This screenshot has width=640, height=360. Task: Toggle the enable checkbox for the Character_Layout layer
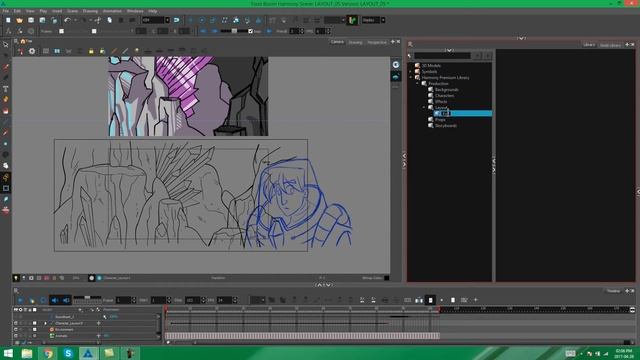pyautogui.click(x=34, y=323)
